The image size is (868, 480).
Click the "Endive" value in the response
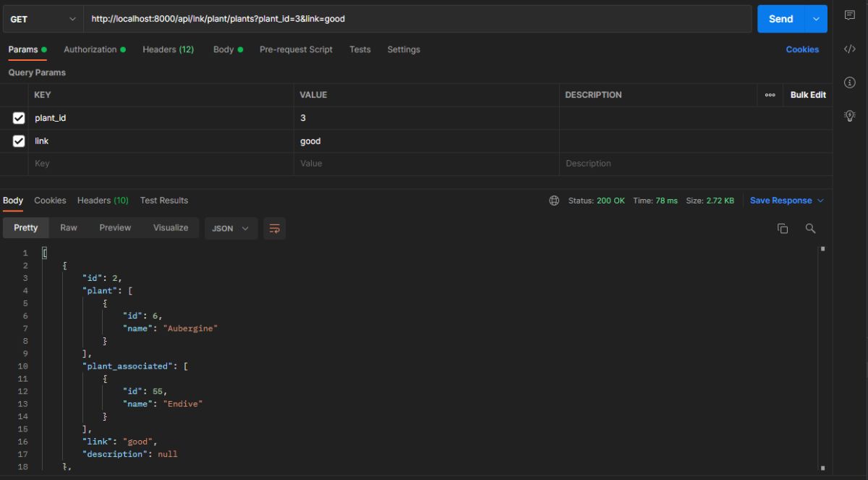[x=183, y=404]
